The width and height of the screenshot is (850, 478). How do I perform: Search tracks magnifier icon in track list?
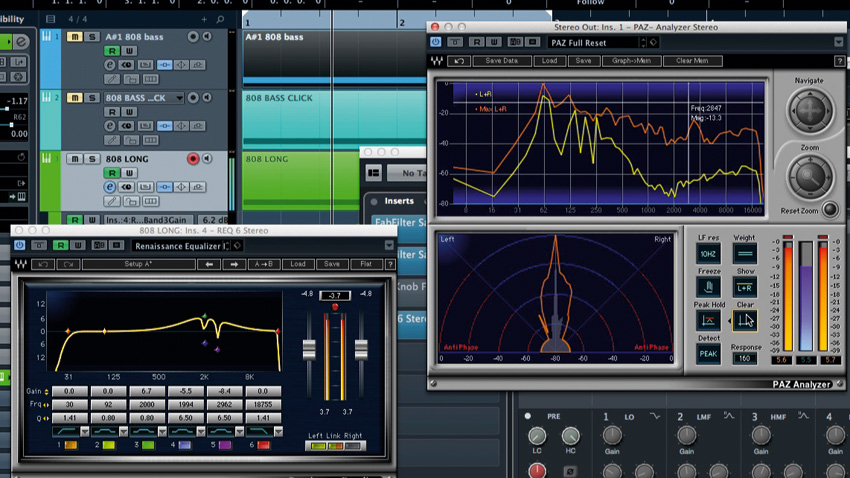[220, 20]
